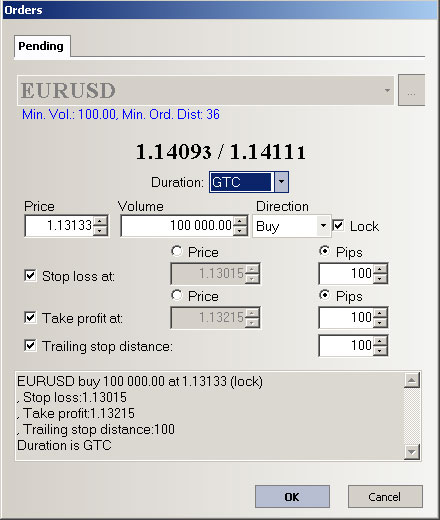The width and height of the screenshot is (440, 520).
Task: Uncheck the Lock checkbox
Action: (x=338, y=226)
